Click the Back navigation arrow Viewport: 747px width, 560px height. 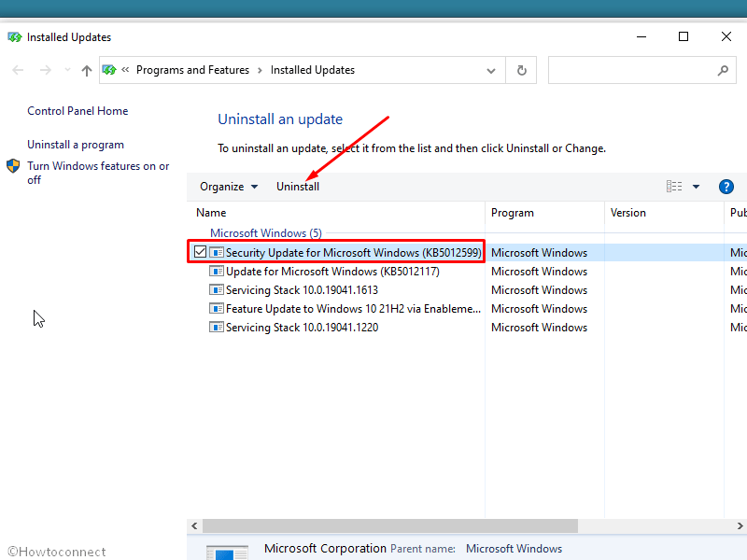click(18, 71)
